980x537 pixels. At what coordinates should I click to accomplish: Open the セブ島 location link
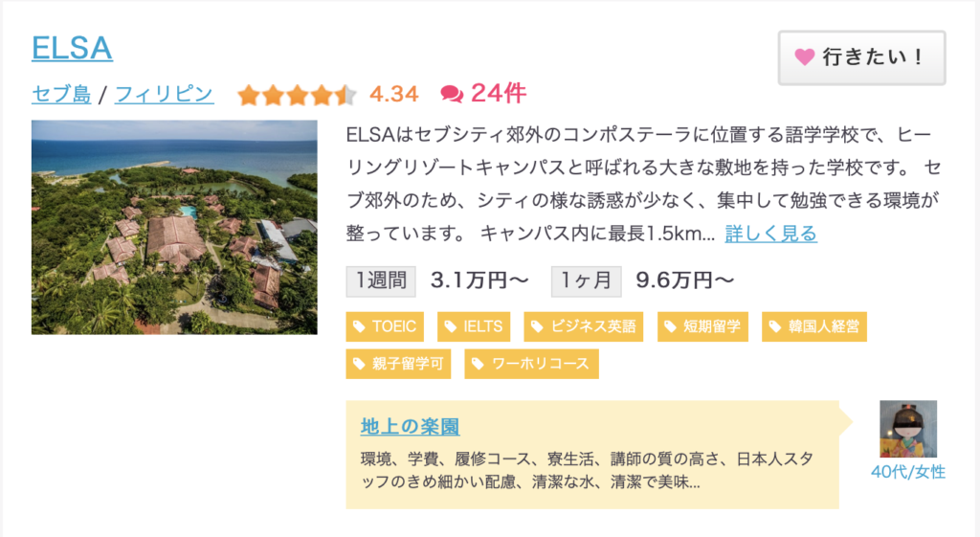61,95
